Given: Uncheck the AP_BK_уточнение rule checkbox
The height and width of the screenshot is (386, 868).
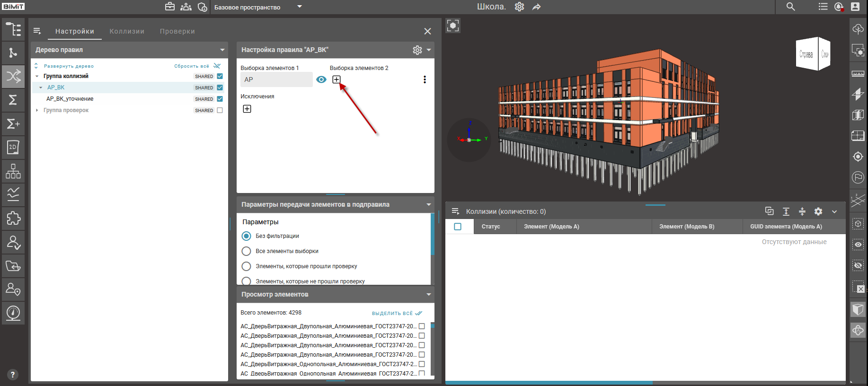Looking at the screenshot, I should tap(220, 99).
